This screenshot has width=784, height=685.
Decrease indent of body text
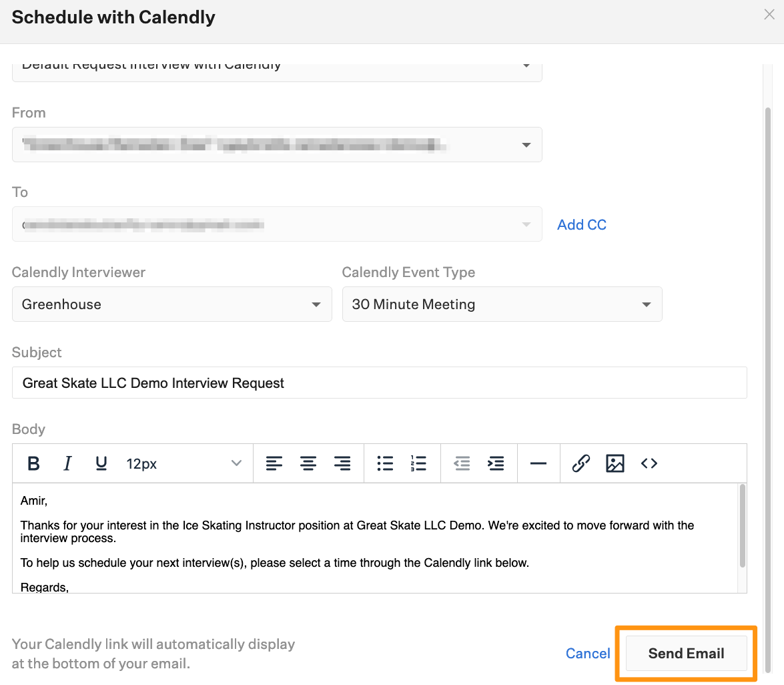tap(462, 463)
